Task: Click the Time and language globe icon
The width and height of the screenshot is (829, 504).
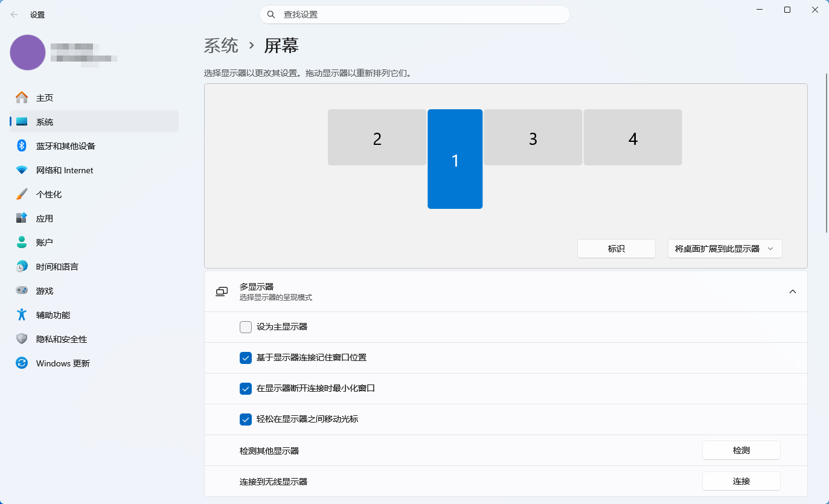Action: coord(22,266)
